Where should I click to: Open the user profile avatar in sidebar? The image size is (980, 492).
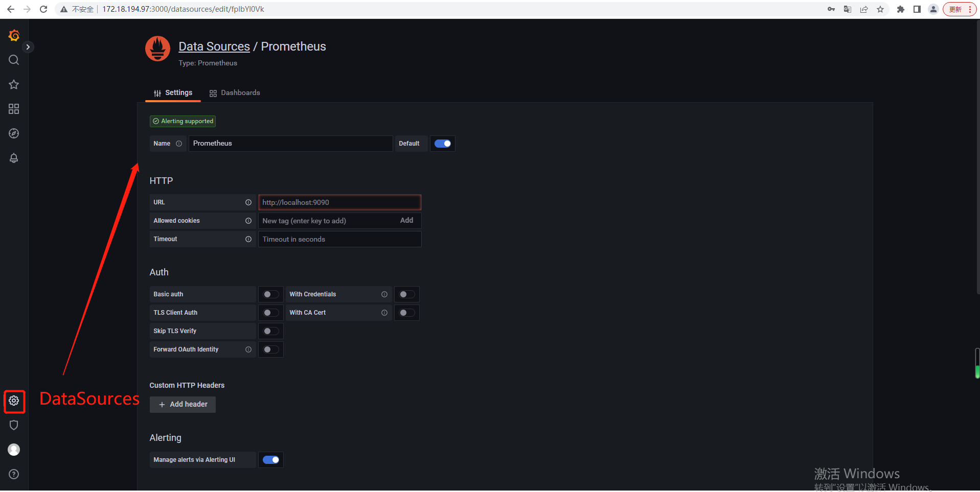[14, 450]
